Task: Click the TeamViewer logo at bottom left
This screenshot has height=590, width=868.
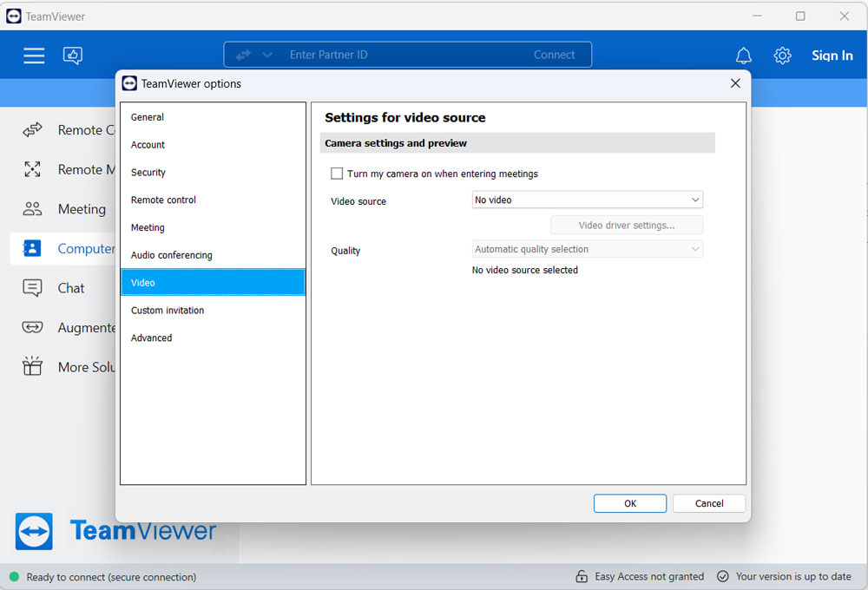Action: click(34, 531)
